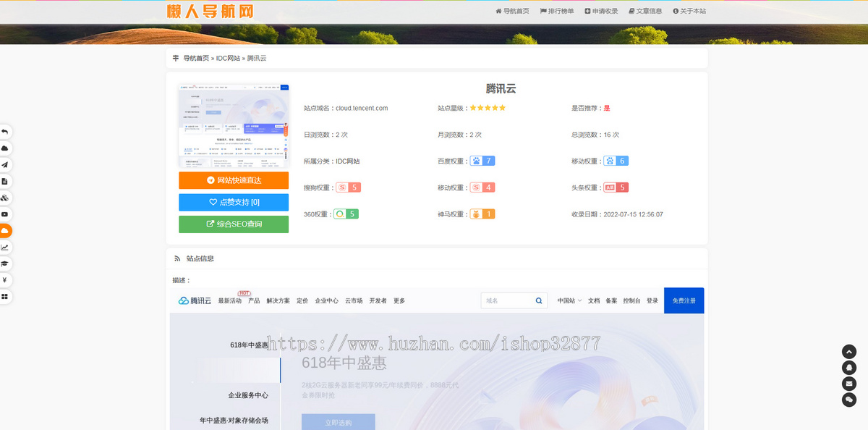Click the Baidu weight badge showing 7

click(x=482, y=161)
